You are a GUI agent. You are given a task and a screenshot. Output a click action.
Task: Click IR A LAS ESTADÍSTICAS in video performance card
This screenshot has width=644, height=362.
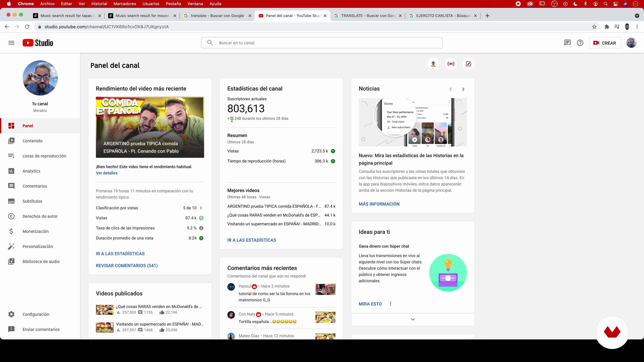(x=120, y=254)
